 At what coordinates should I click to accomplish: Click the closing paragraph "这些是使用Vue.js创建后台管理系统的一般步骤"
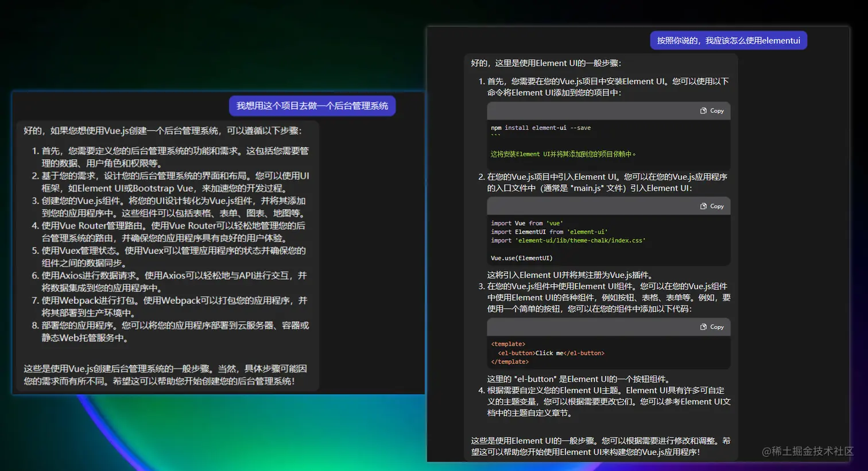click(x=165, y=375)
